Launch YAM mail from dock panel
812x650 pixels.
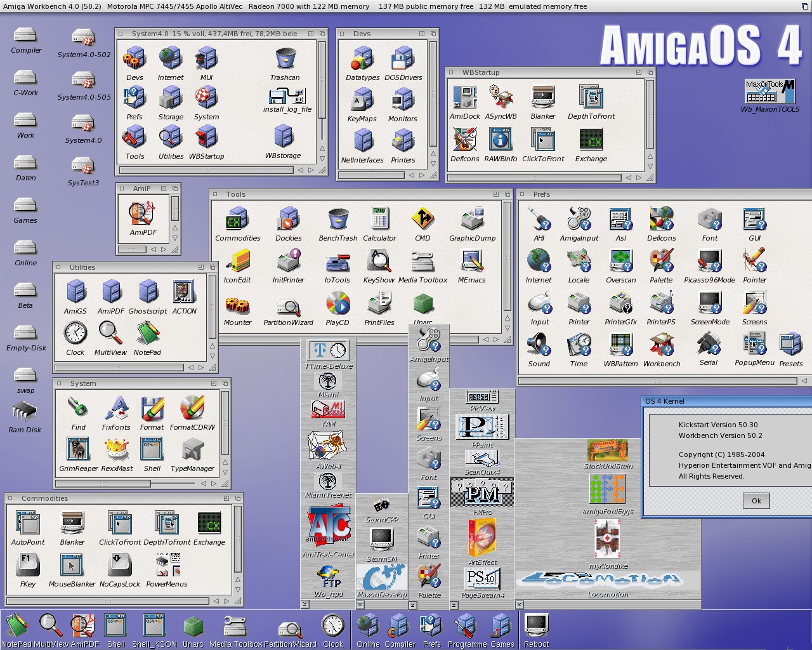tap(328, 410)
